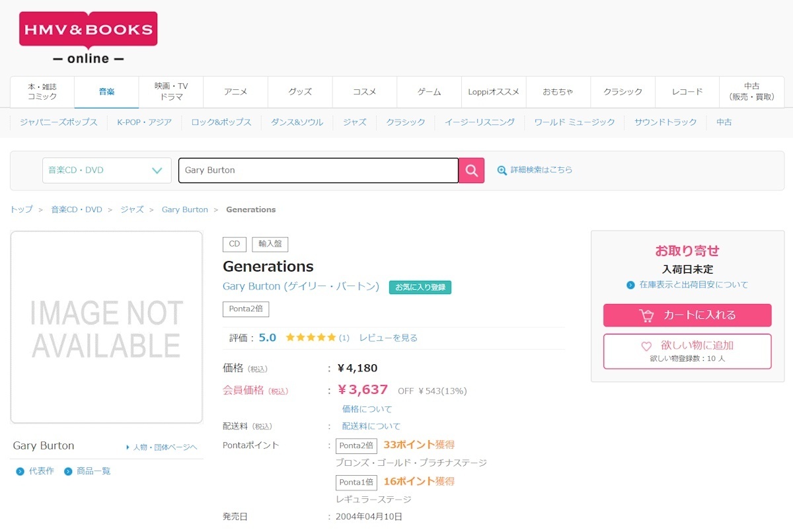Open 在庫表示と出荷目安について link
This screenshot has height=532, width=793.
pos(694,285)
